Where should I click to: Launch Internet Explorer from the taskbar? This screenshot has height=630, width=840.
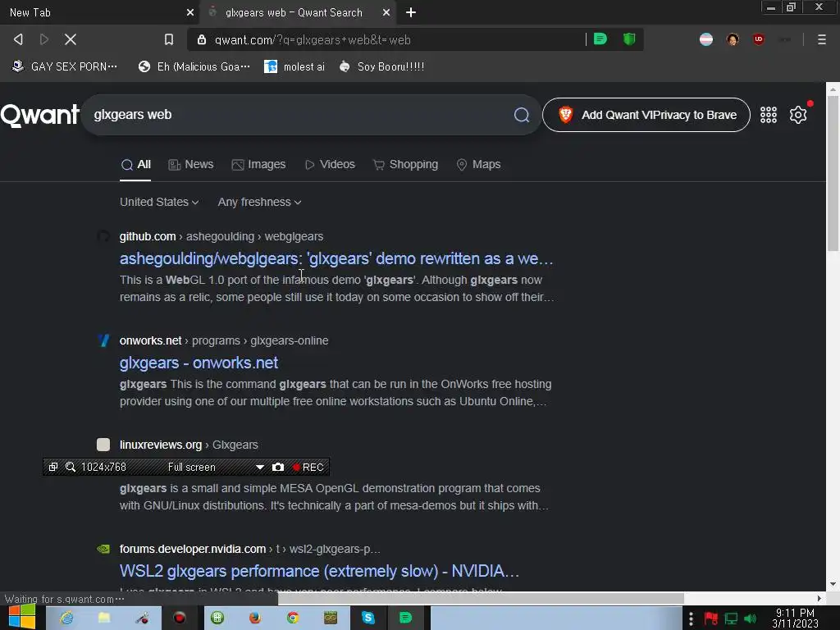pos(66,618)
